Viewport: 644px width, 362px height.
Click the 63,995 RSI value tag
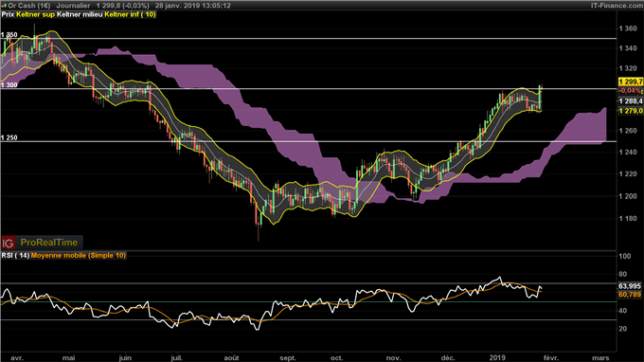[630, 286]
